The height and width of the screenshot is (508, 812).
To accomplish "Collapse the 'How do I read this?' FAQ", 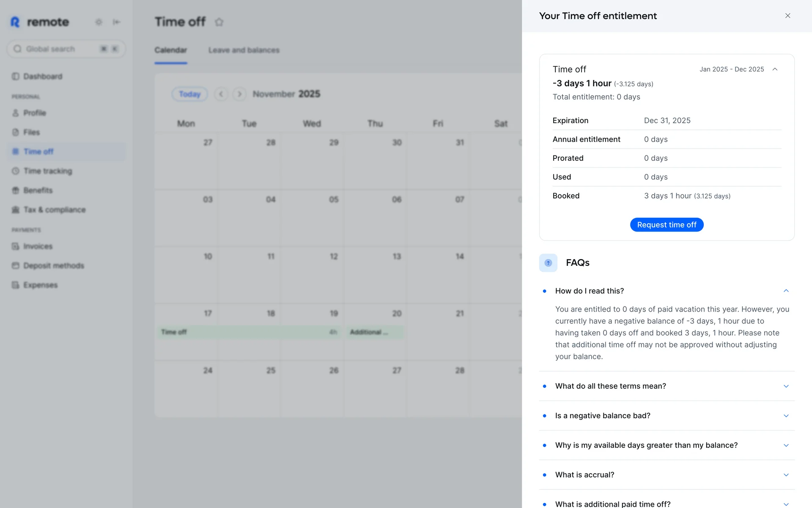I will pos(786,291).
